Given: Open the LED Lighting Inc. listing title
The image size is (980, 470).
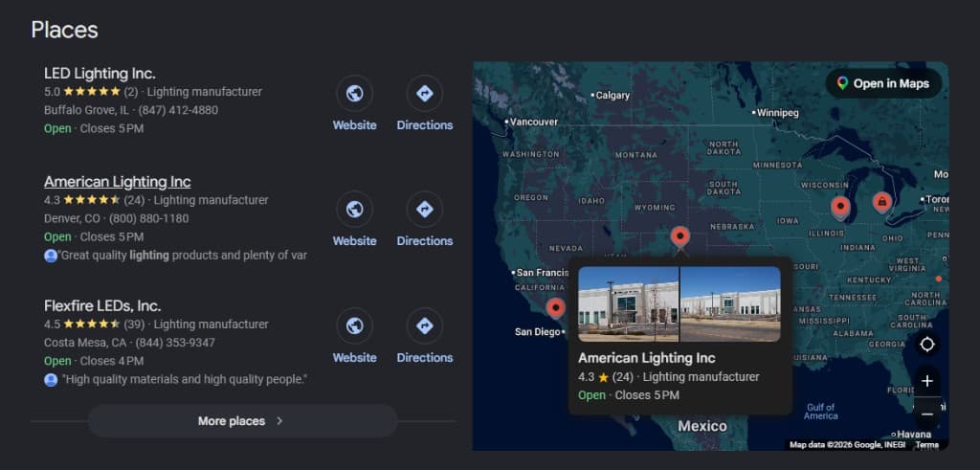Looking at the screenshot, I should point(100,73).
